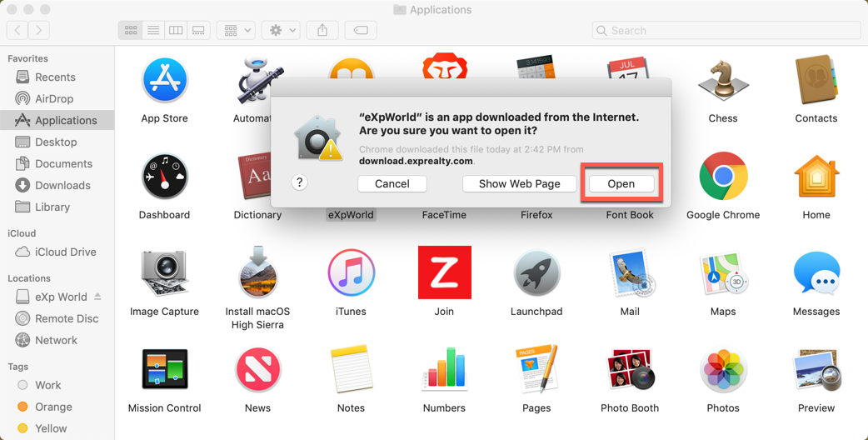Open Remote Disc in the sidebar
The height and width of the screenshot is (440, 868).
(x=57, y=318)
